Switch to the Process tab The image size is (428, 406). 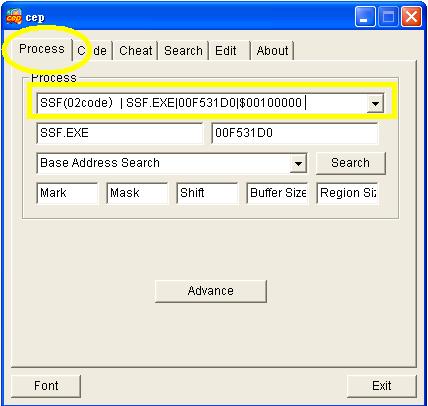coord(42,49)
